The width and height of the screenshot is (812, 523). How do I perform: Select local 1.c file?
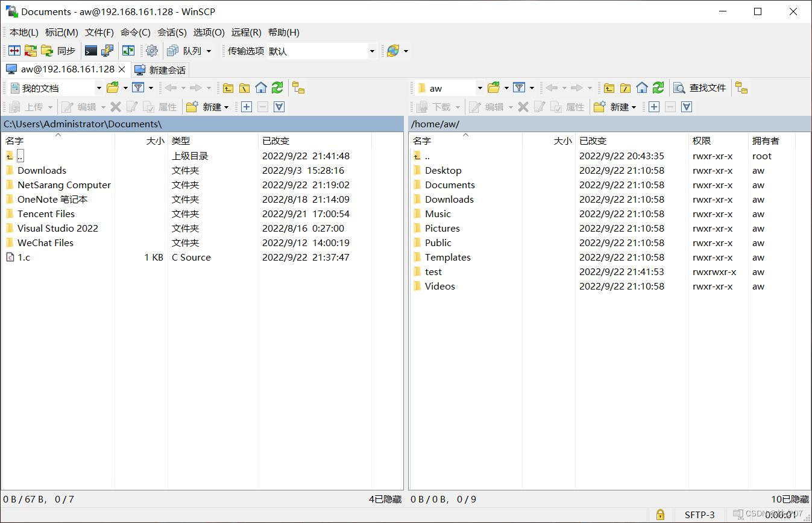pos(24,257)
